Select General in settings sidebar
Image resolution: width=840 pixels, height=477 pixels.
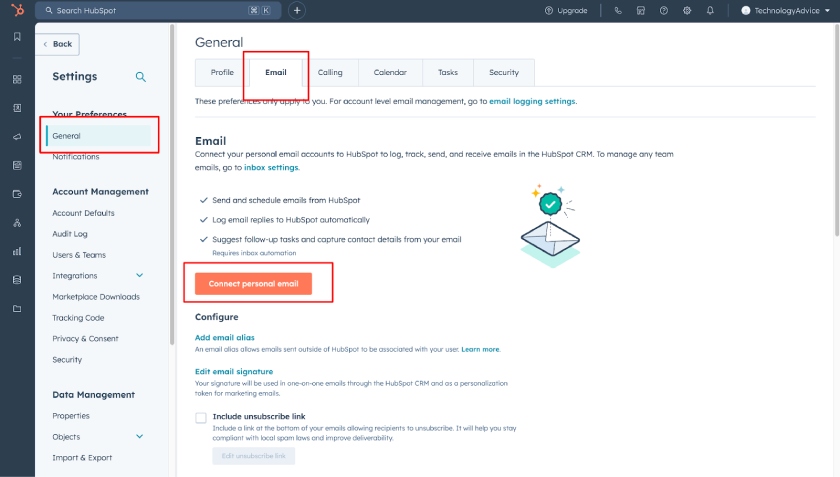click(99, 136)
